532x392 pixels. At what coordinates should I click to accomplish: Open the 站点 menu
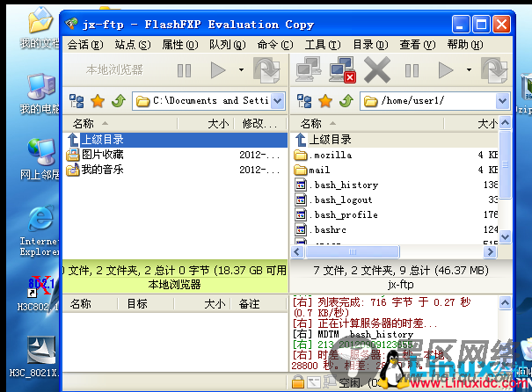pos(133,45)
